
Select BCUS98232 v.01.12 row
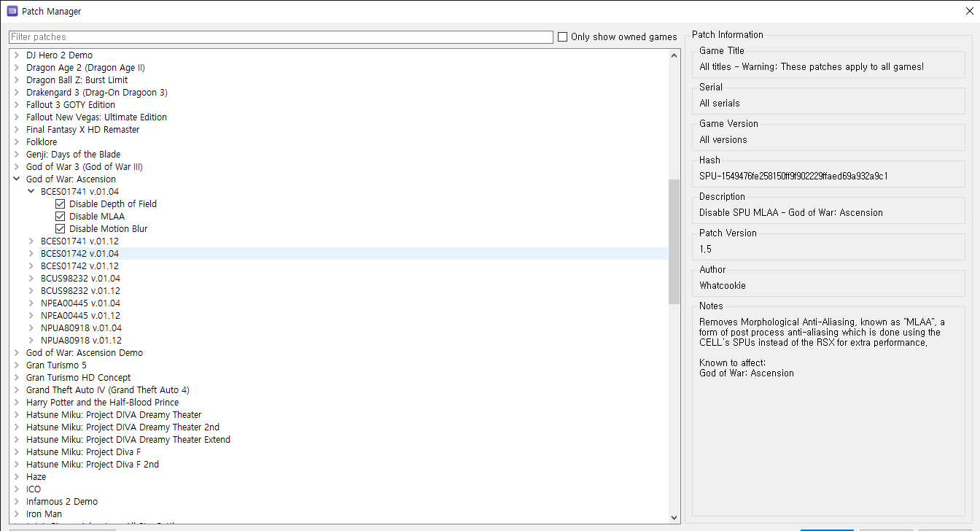tap(80, 291)
